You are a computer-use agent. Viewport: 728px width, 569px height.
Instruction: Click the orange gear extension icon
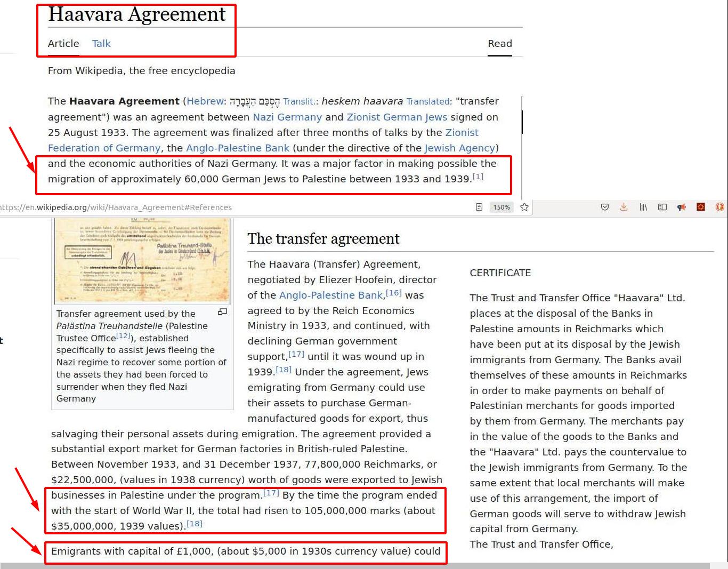701,207
